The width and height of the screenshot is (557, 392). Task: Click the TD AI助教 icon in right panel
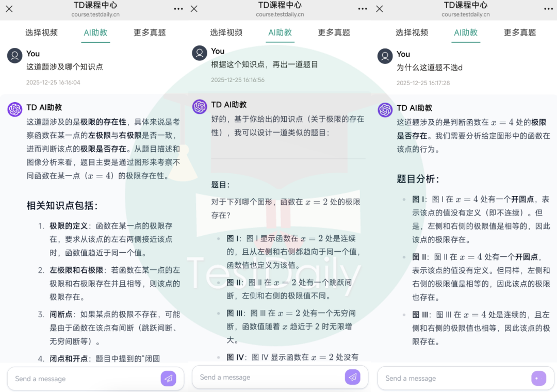(385, 109)
